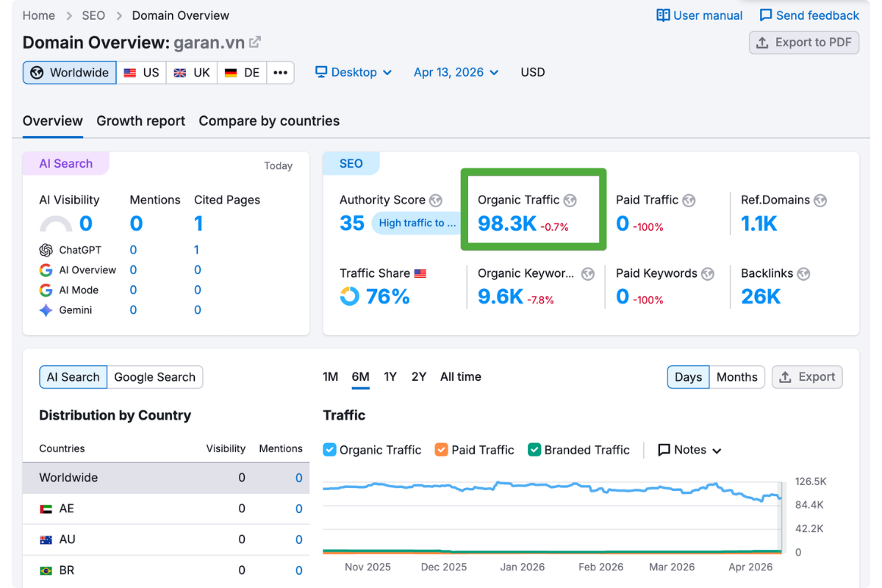Switch to the Growth report tab
The width and height of the screenshot is (882, 588).
[x=141, y=121]
